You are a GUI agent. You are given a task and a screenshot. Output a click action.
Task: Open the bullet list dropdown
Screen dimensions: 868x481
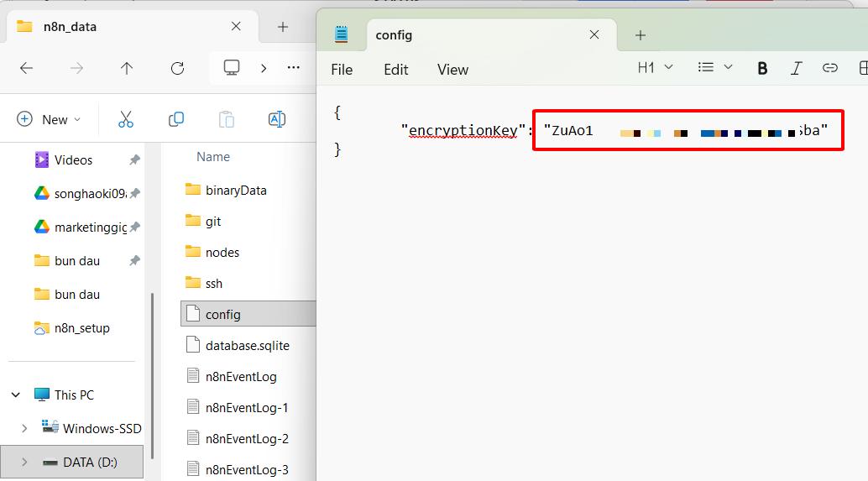click(x=715, y=67)
